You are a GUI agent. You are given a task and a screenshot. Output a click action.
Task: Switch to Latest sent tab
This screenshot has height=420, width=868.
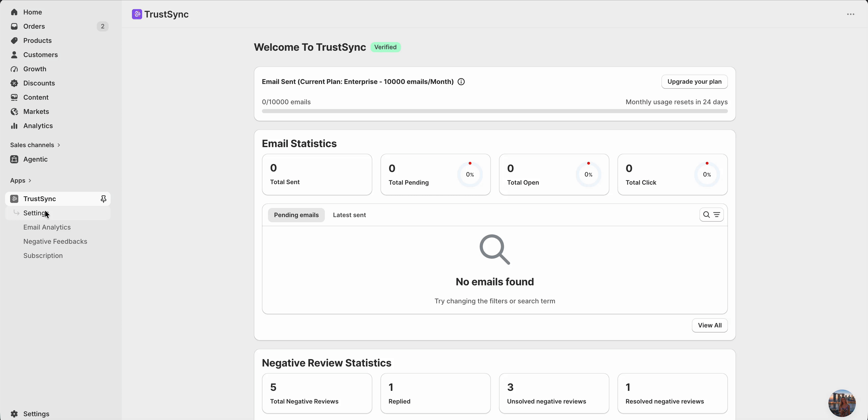(x=349, y=215)
